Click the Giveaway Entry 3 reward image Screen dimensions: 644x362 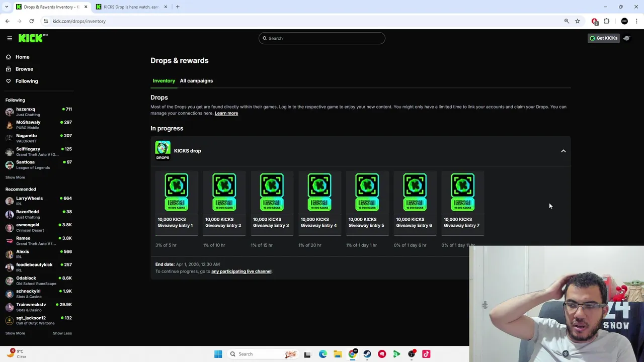coord(272,192)
